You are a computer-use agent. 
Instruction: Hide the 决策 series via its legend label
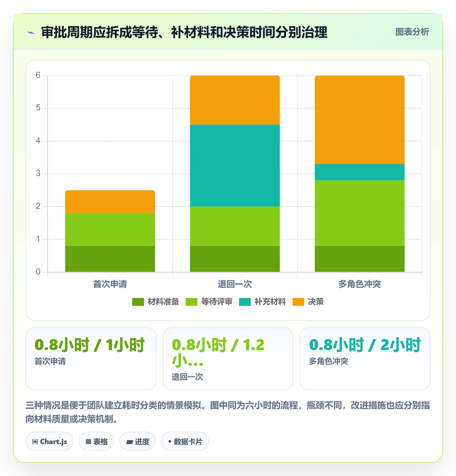tap(316, 302)
